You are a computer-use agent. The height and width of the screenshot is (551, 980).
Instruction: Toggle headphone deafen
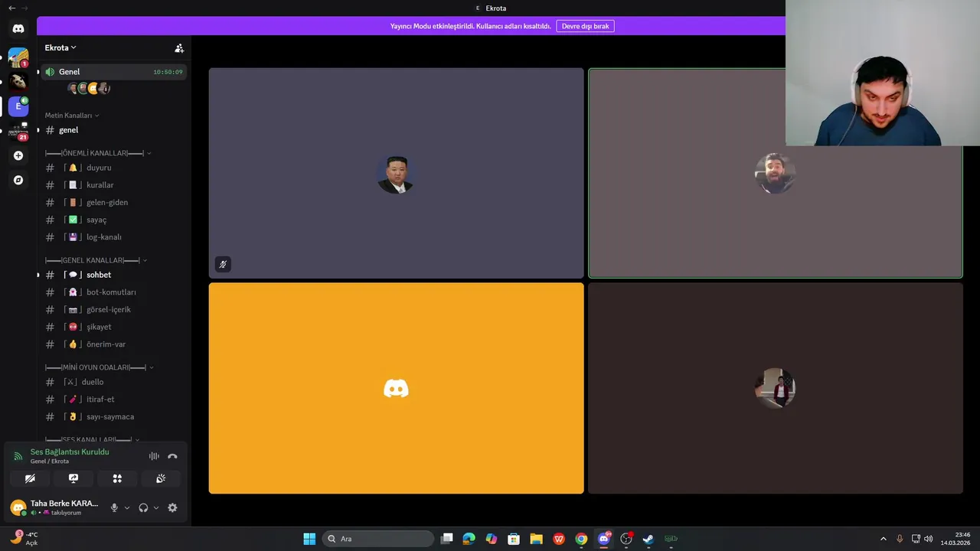pyautogui.click(x=143, y=507)
